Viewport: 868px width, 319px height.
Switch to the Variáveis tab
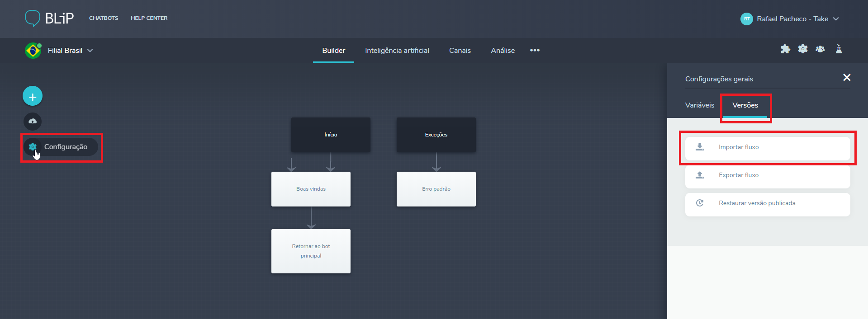coord(699,105)
